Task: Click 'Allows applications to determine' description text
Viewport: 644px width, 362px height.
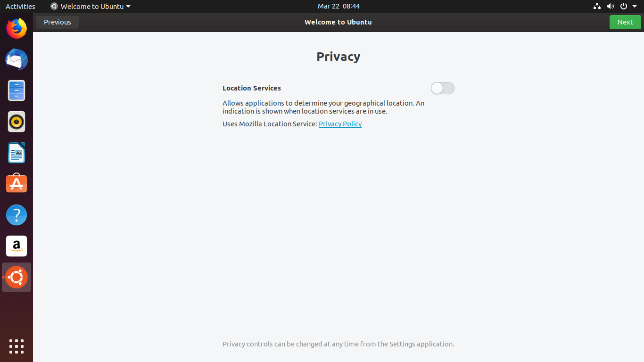Action: pos(323,107)
